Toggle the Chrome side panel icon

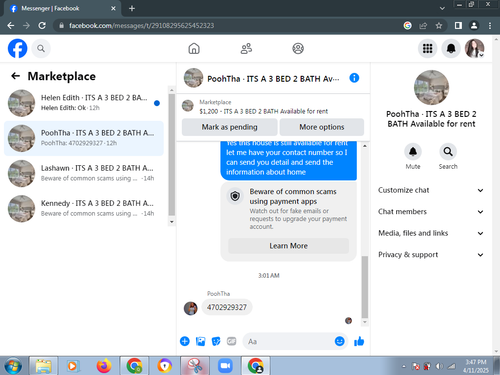coord(458,25)
